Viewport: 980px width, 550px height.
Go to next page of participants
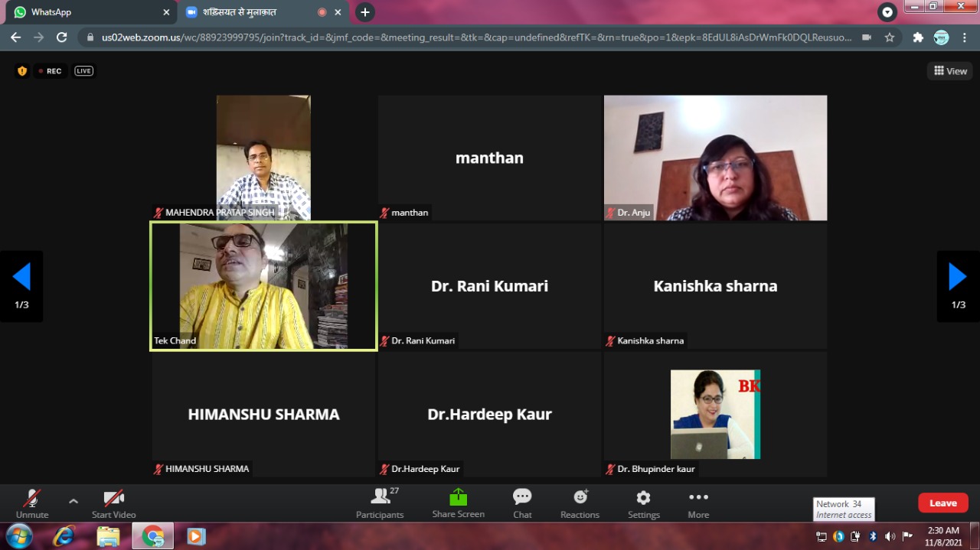pyautogui.click(x=958, y=277)
